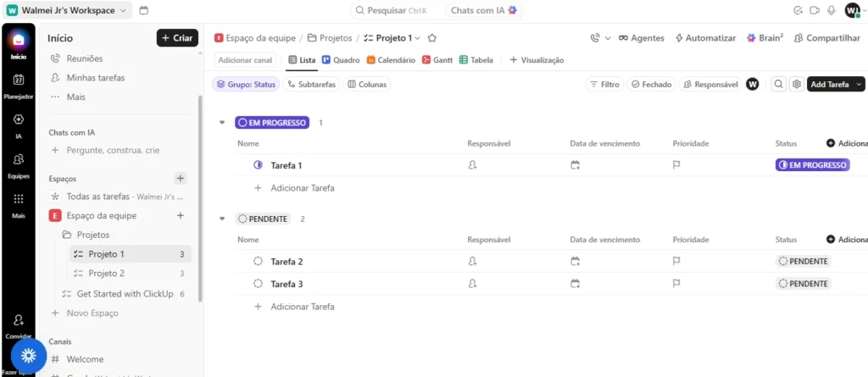Open Agentes in the header
This screenshot has width=868, height=377.
pyautogui.click(x=641, y=38)
